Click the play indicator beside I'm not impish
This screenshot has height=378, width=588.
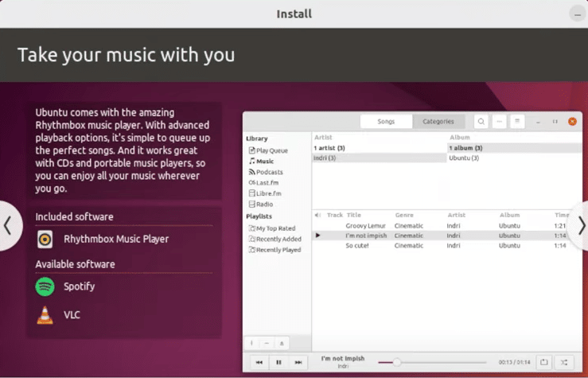(317, 236)
